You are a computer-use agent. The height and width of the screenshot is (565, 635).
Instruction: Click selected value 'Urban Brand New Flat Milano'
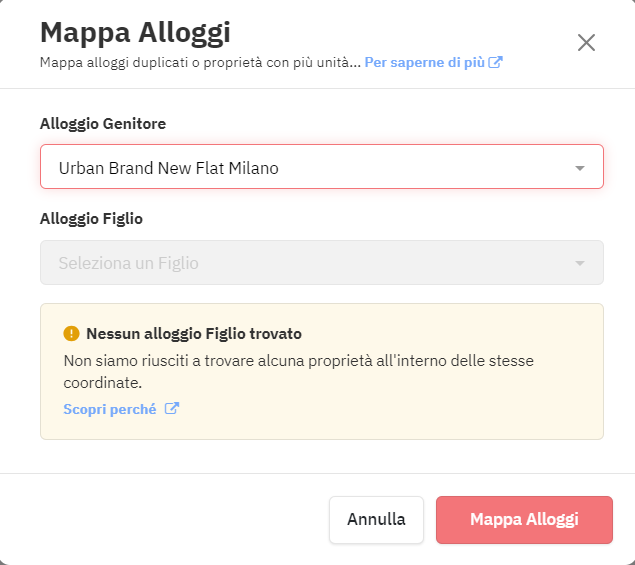[x=168, y=168]
